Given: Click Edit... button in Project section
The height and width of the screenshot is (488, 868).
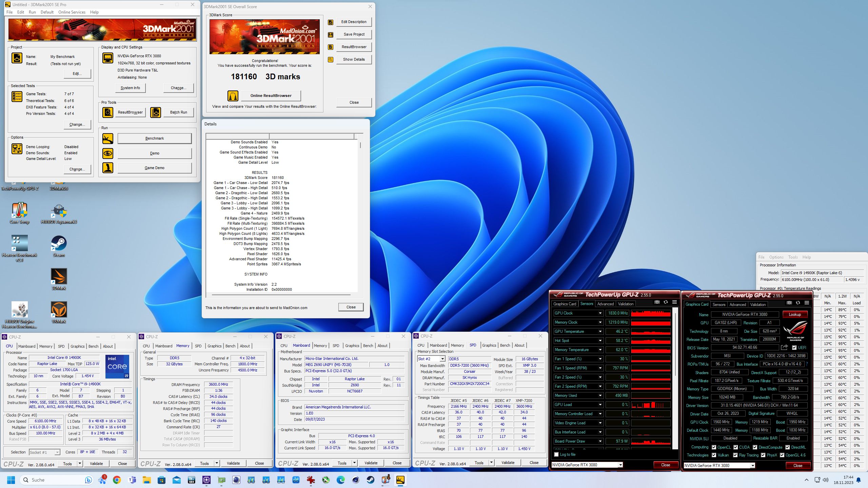Looking at the screenshot, I should click(77, 74).
